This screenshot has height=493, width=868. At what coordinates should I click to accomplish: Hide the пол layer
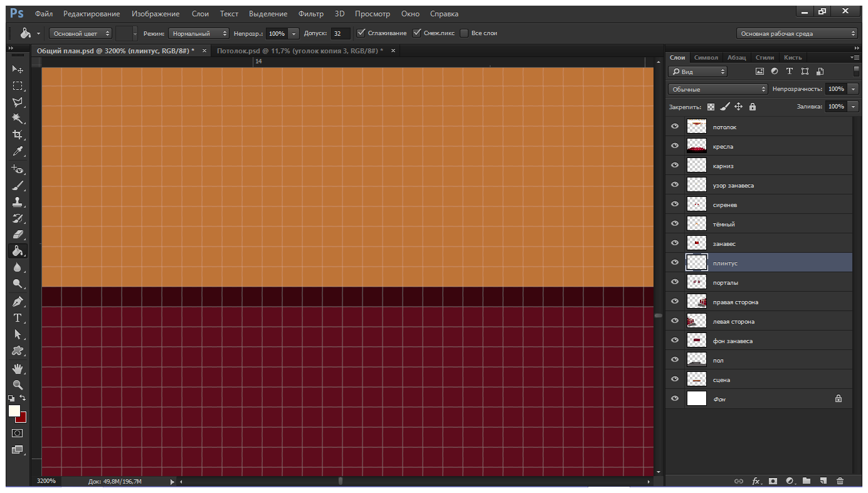(675, 360)
